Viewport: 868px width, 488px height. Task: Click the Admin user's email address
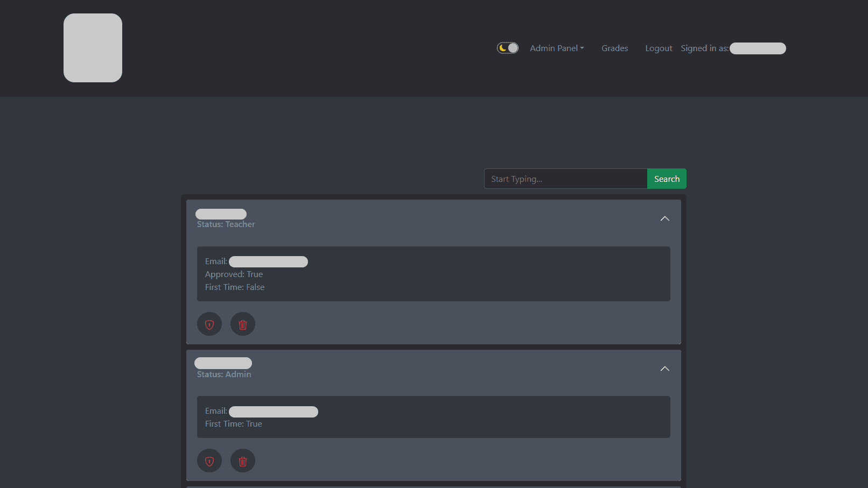click(x=273, y=412)
